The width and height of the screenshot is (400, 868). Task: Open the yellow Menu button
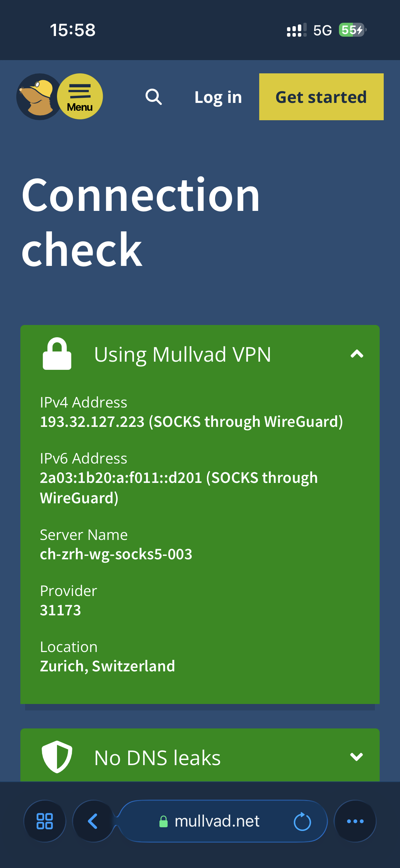[80, 96]
